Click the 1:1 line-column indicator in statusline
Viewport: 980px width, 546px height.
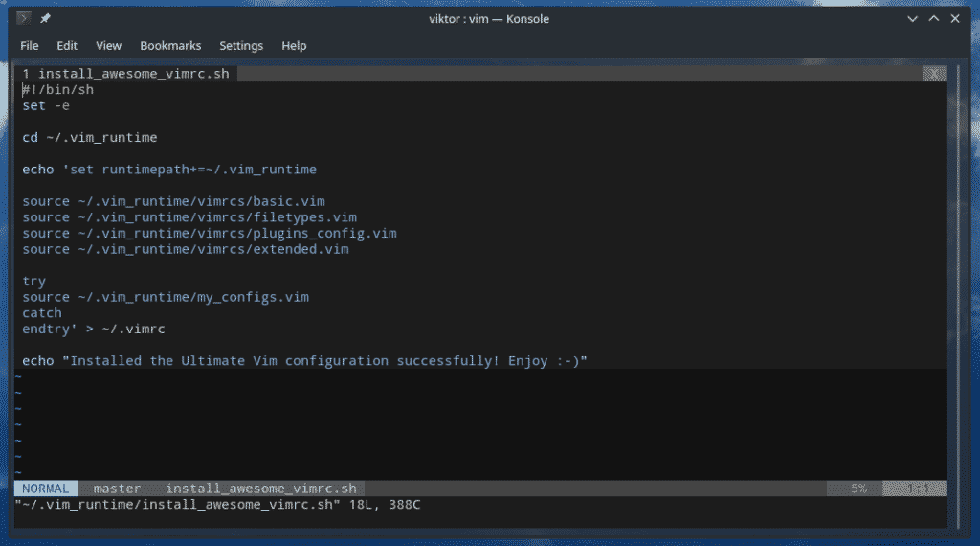pos(916,489)
